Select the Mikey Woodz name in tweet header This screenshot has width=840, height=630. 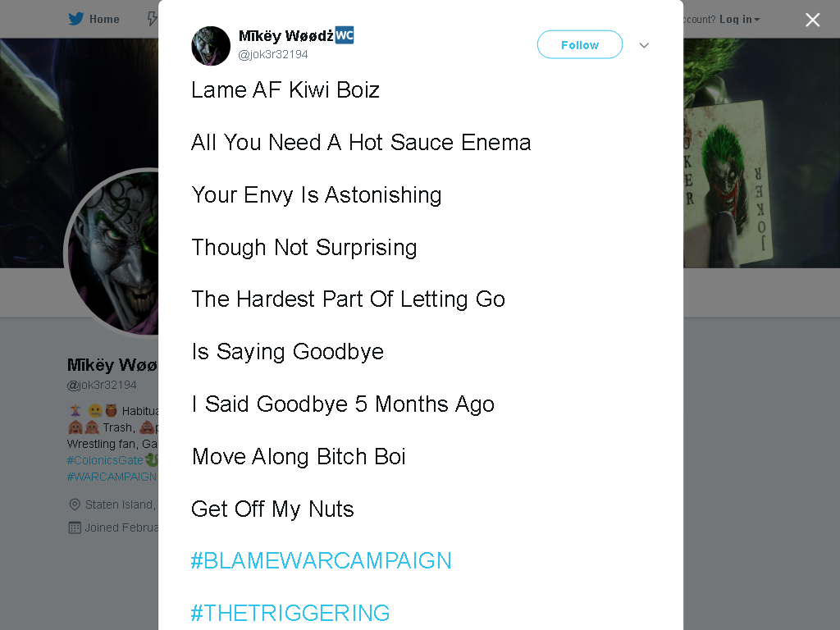tap(286, 36)
